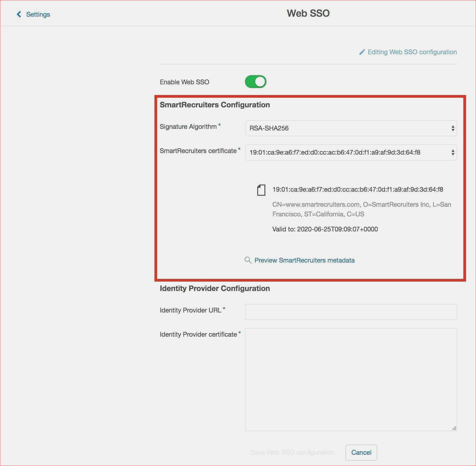Click the certificate document file icon
476x466 pixels.
coord(261,190)
